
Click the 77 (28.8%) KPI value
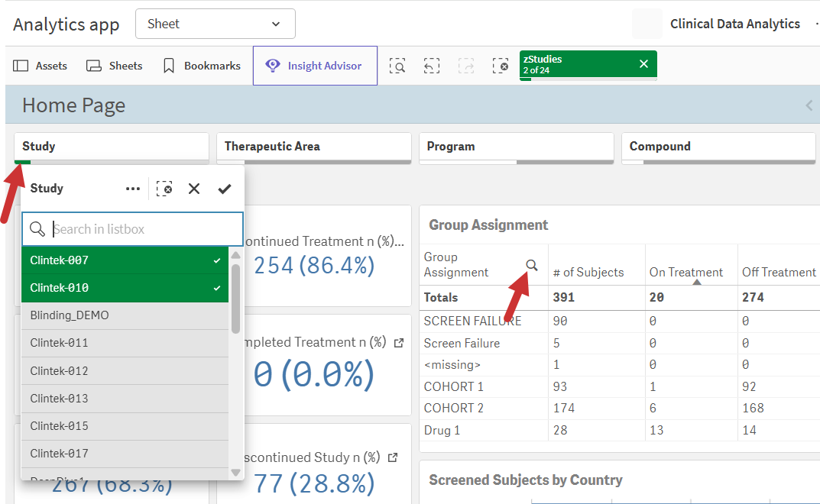314,483
